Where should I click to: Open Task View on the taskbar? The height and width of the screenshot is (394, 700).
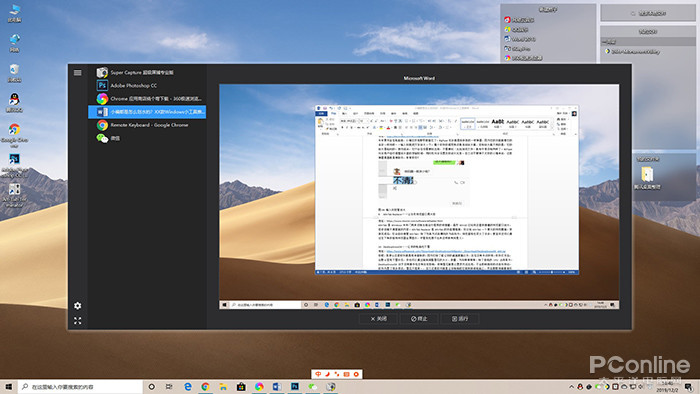coord(169,386)
